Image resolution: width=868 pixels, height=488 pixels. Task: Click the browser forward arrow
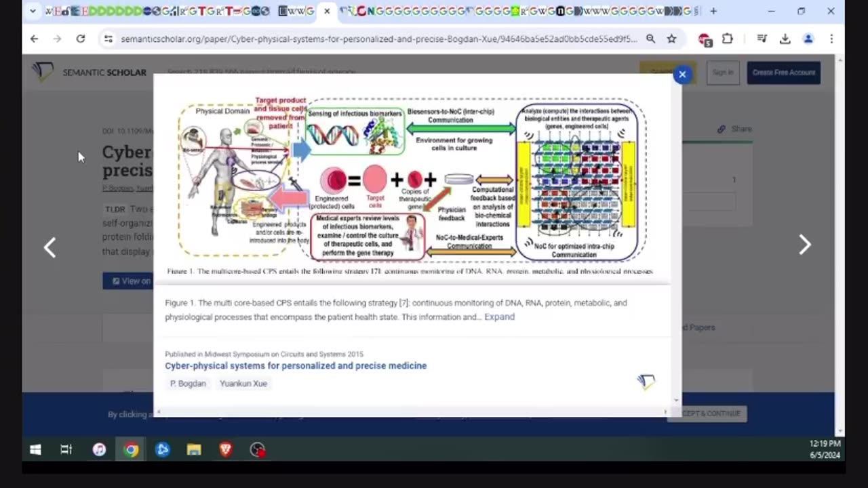tap(57, 39)
